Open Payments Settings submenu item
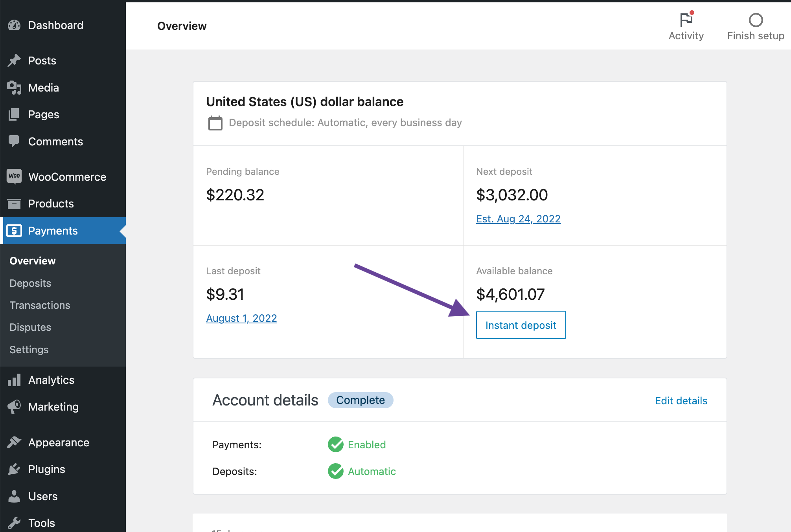Image resolution: width=791 pixels, height=532 pixels. tap(29, 350)
